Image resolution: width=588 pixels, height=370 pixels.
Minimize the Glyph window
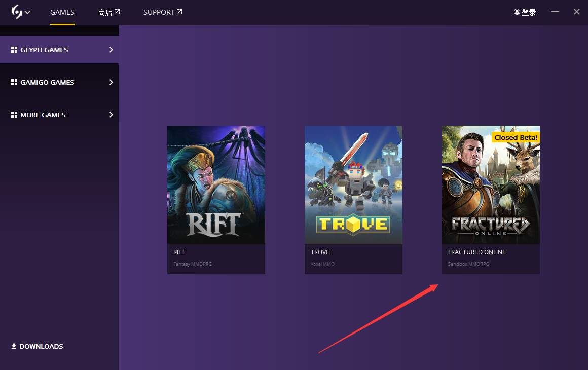tap(555, 12)
